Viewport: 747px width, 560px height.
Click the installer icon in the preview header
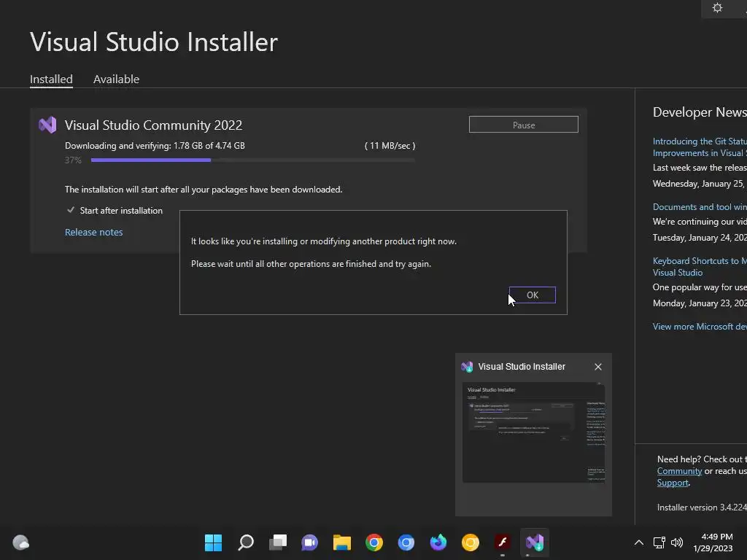(x=467, y=367)
